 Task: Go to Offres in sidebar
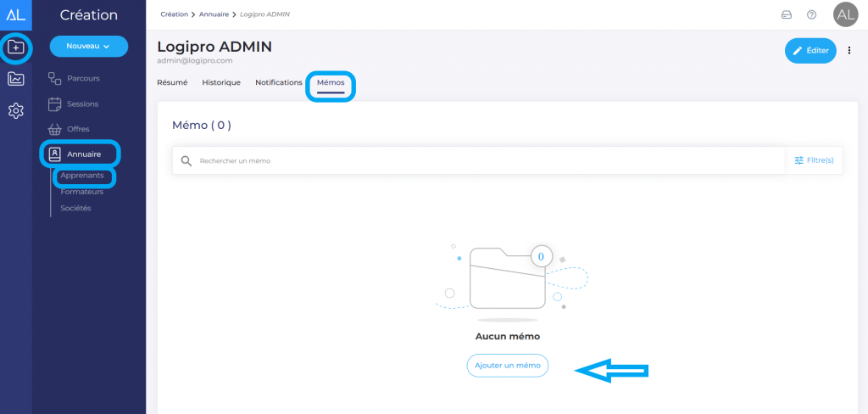[78, 129]
